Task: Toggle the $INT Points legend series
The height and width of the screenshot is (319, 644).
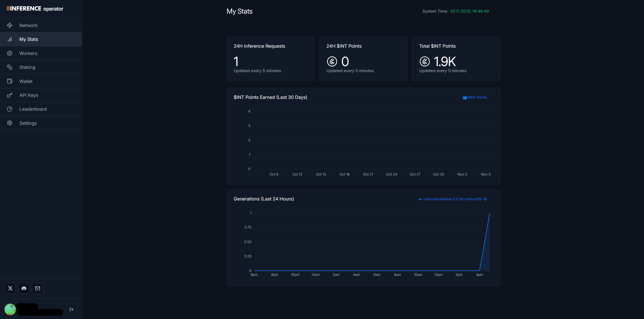Action: [477, 98]
